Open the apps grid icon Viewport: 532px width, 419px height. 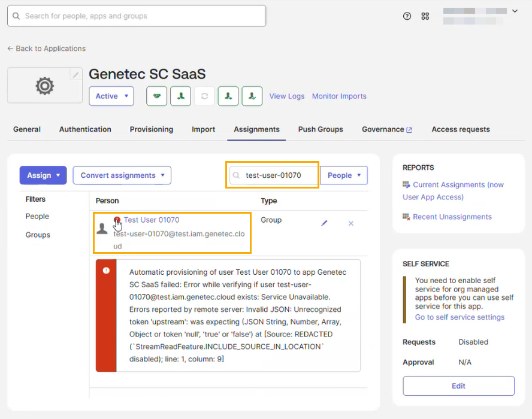tap(425, 16)
